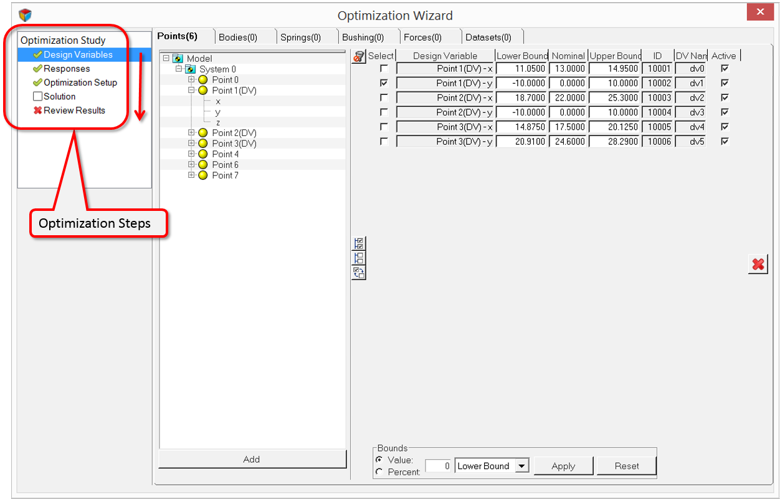Click the yellow sphere icon of Point 1(DV)
This screenshot has width=782, height=501.
203,90
